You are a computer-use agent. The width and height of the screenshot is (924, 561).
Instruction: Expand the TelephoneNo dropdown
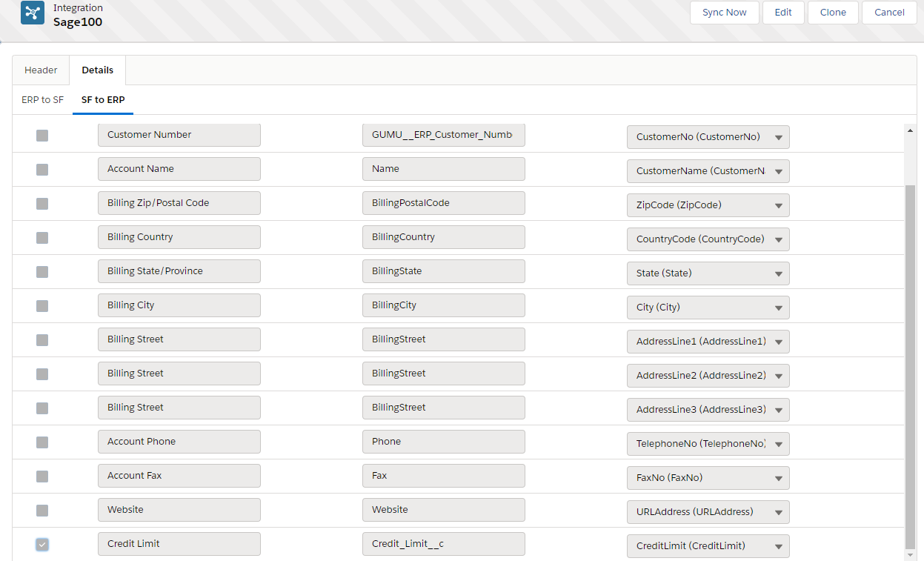pos(708,444)
